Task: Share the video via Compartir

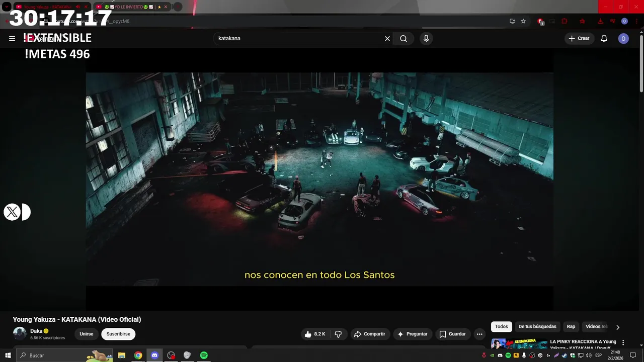Action: point(370,334)
